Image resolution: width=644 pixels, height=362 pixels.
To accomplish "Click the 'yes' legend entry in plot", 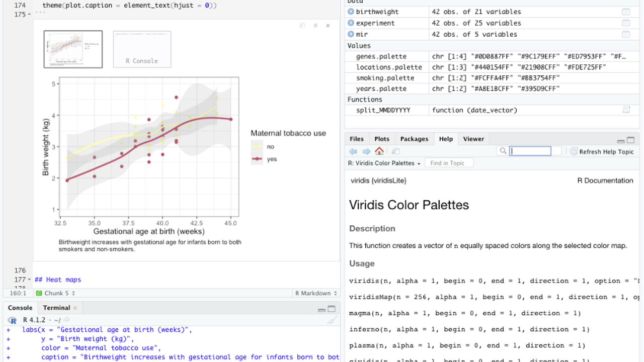I will (x=265, y=159).
